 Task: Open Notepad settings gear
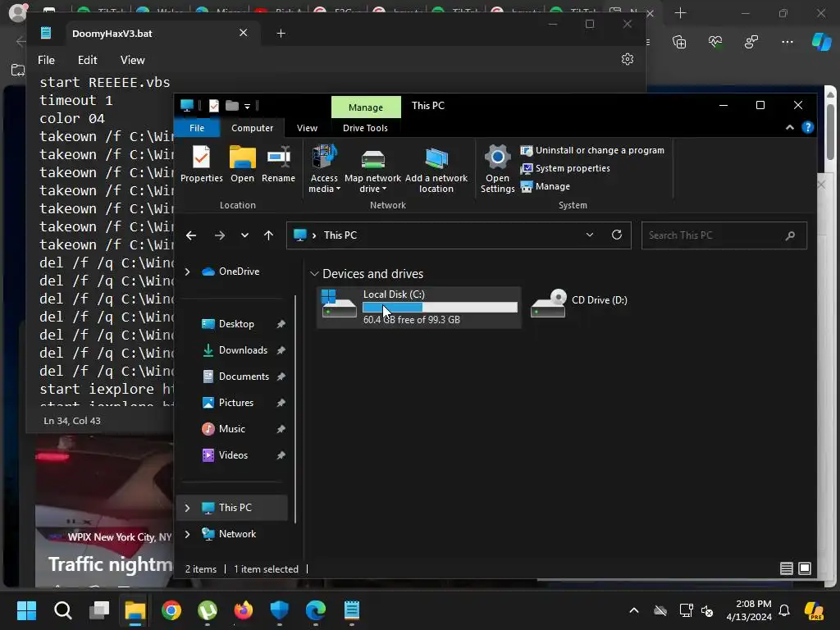628,59
